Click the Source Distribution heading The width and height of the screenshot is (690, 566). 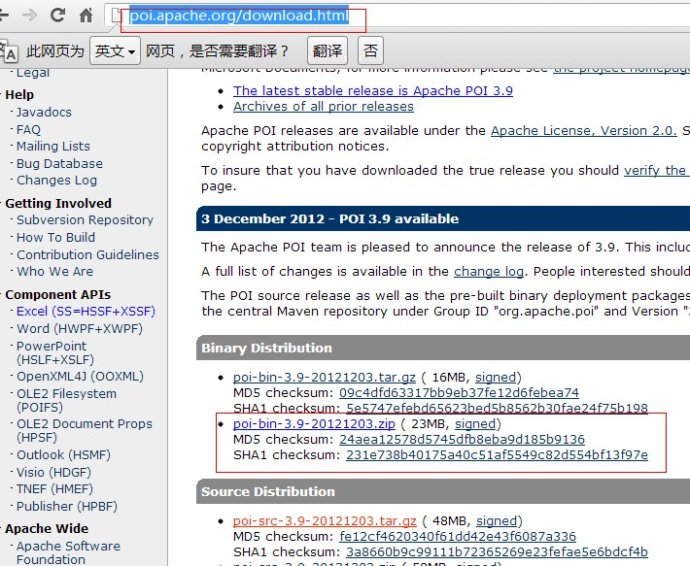(x=268, y=492)
